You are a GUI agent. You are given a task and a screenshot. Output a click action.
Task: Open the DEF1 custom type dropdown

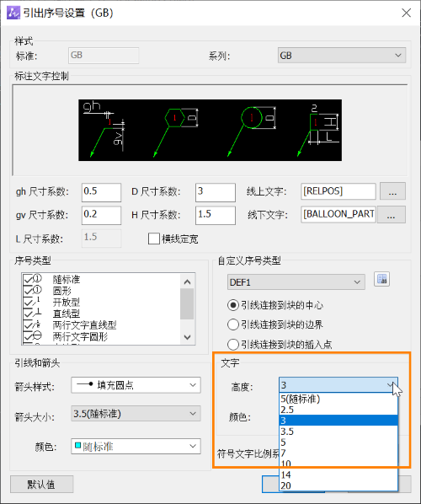pyautogui.click(x=296, y=282)
